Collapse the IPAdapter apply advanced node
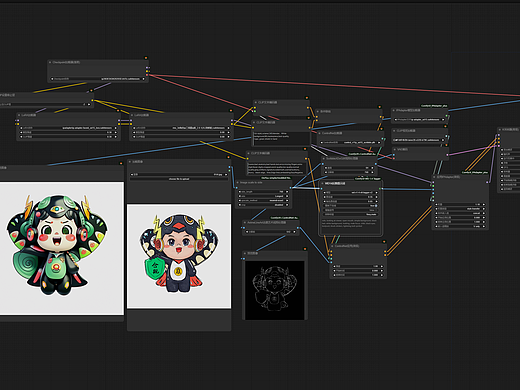520x390 pixels. [x=434, y=177]
